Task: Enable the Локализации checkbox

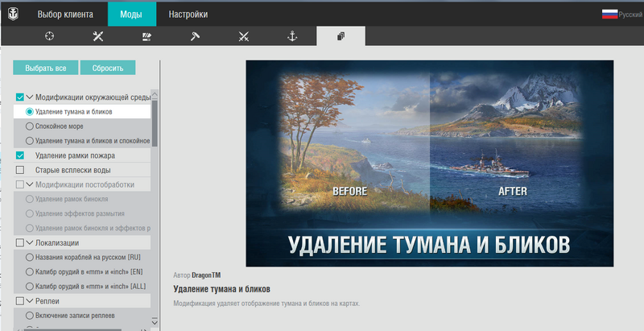Action: point(19,242)
